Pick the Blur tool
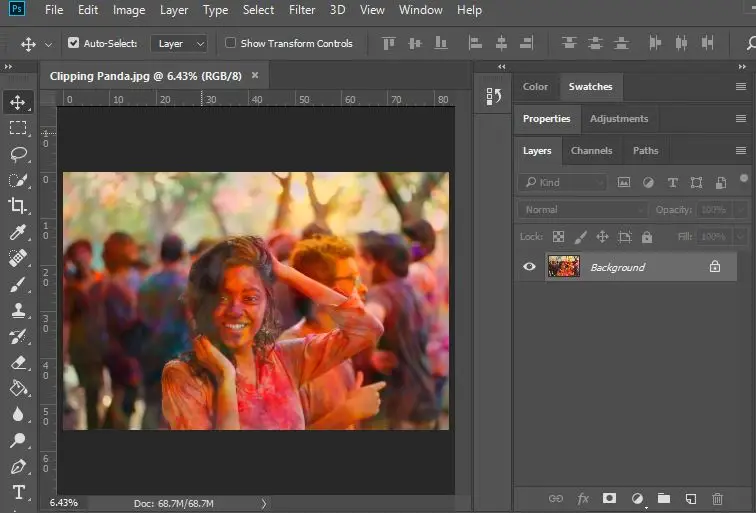Screen dimensions: 756x513 pyautogui.click(x=18, y=414)
